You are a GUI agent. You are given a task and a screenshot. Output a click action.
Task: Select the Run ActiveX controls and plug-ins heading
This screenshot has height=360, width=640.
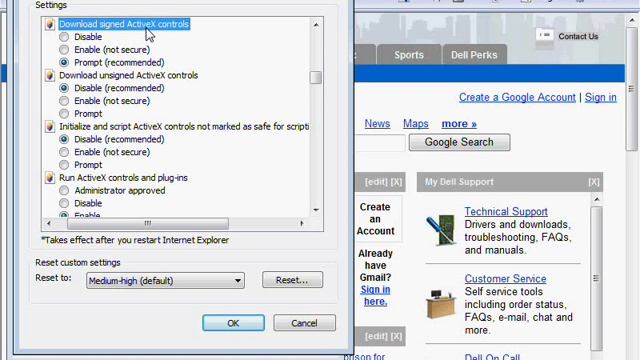tap(123, 178)
